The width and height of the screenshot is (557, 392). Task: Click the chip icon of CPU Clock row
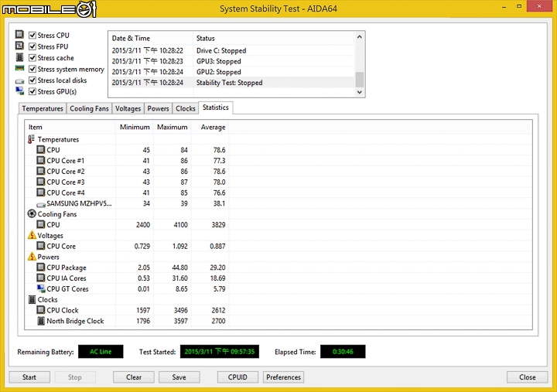pos(41,309)
